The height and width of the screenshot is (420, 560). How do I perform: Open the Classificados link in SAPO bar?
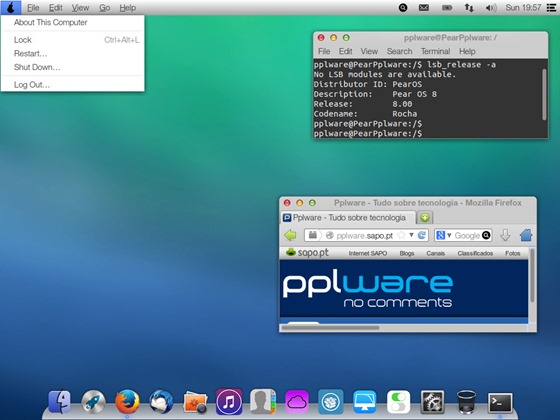(x=475, y=253)
